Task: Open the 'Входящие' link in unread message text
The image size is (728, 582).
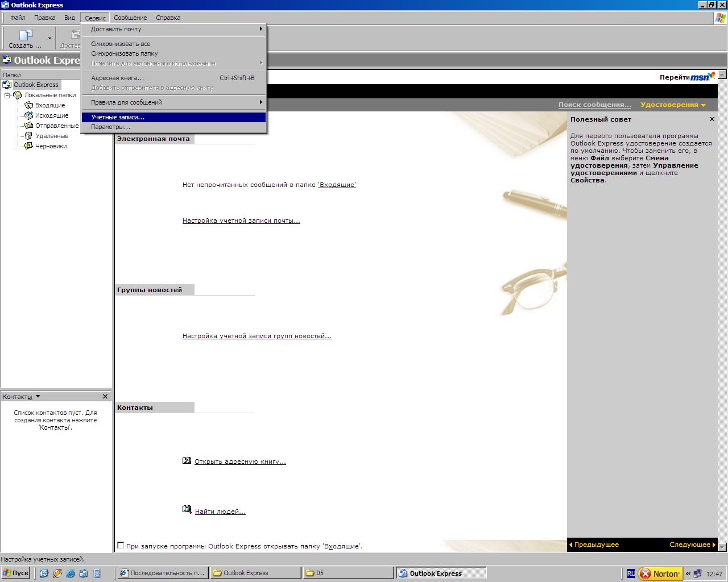Action: coord(337,185)
